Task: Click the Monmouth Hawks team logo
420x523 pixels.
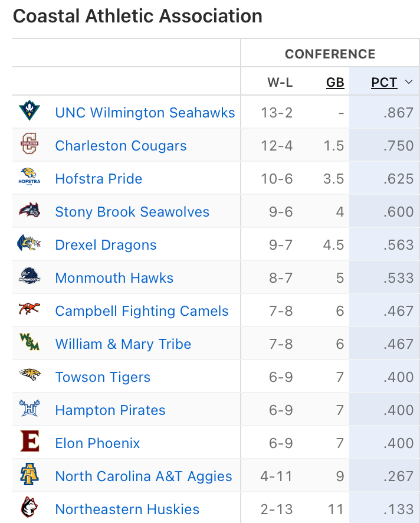Action: [29, 277]
